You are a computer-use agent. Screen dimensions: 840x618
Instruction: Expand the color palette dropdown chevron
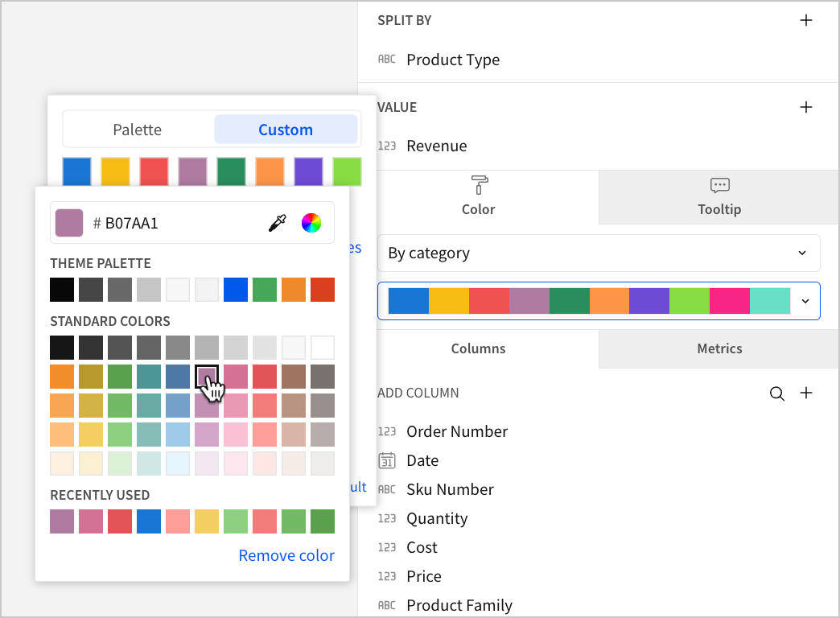pos(805,301)
